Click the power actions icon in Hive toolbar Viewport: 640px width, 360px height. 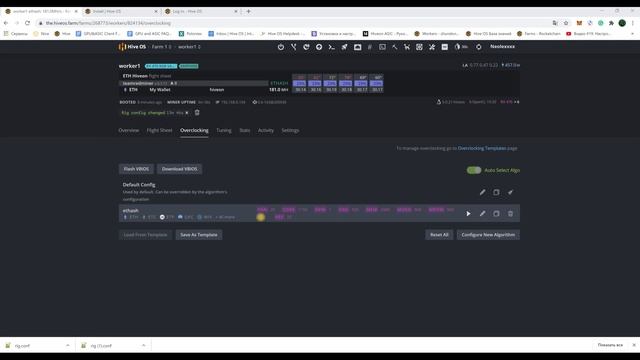(281, 47)
